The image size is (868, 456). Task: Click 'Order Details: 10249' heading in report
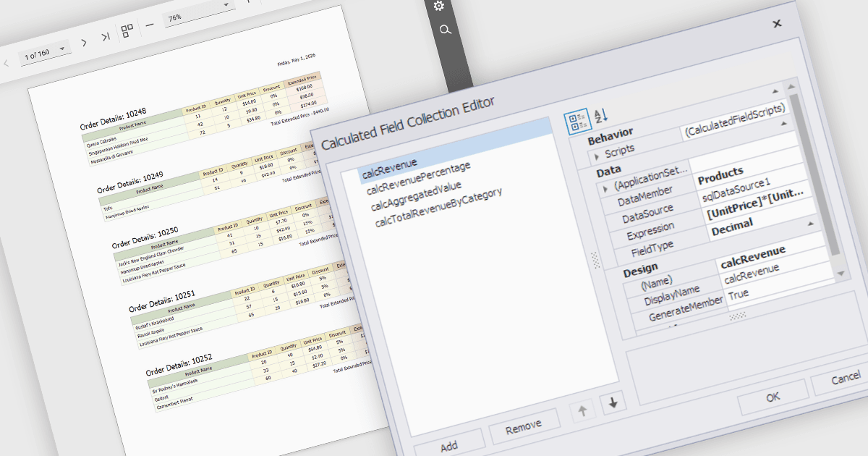click(130, 182)
